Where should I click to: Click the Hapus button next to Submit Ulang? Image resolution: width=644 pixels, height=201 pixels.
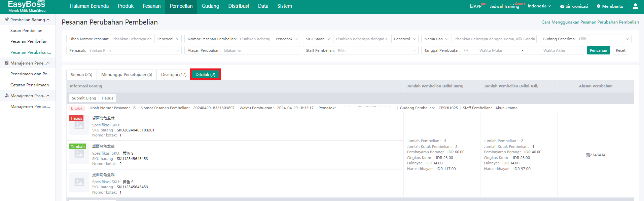107,98
